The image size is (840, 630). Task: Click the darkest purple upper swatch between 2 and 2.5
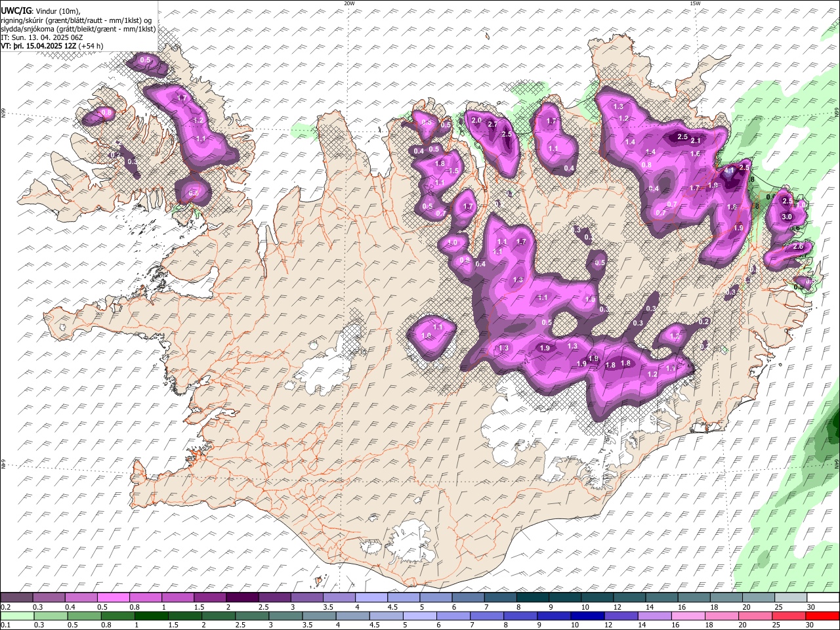(x=243, y=598)
